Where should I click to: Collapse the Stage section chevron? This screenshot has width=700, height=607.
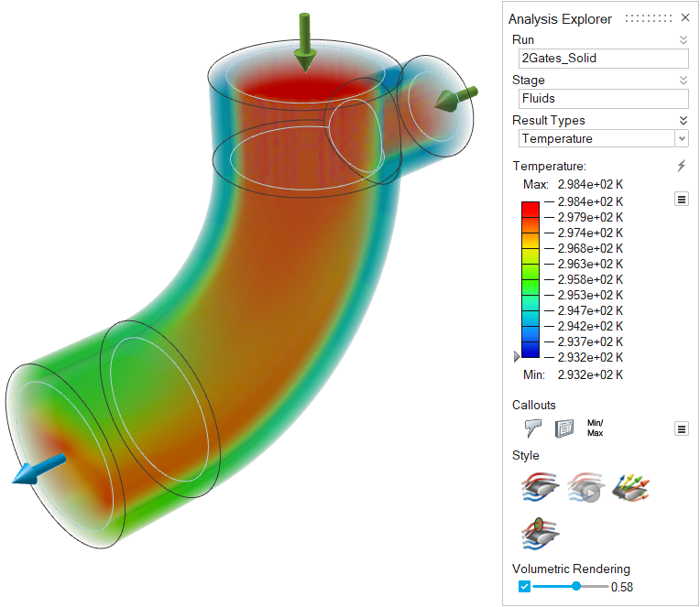pos(682,81)
